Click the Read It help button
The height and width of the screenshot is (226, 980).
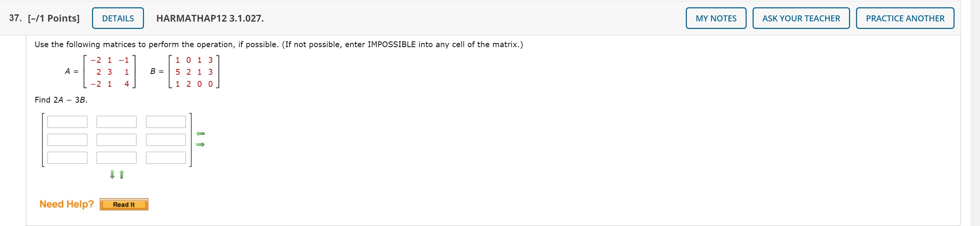point(124,204)
